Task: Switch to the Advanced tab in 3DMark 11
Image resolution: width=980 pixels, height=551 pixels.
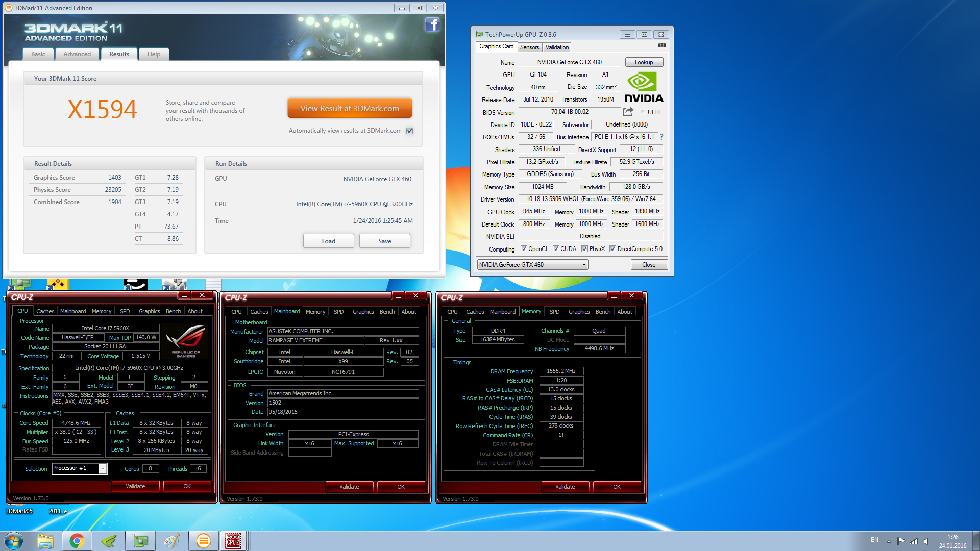Action: (77, 54)
